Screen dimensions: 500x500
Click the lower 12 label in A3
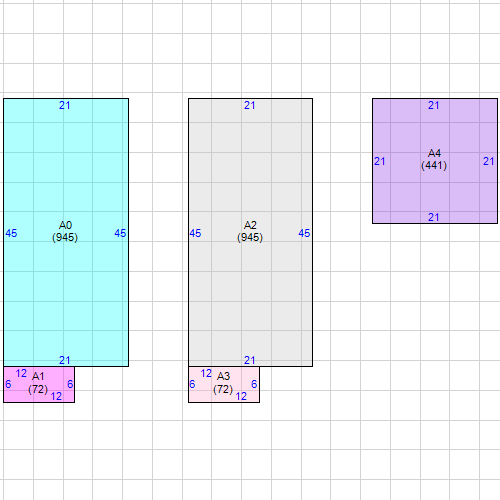(241, 396)
